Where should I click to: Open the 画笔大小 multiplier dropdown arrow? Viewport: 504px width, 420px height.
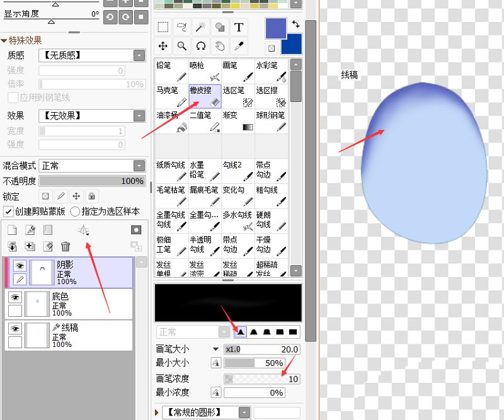tap(215, 349)
